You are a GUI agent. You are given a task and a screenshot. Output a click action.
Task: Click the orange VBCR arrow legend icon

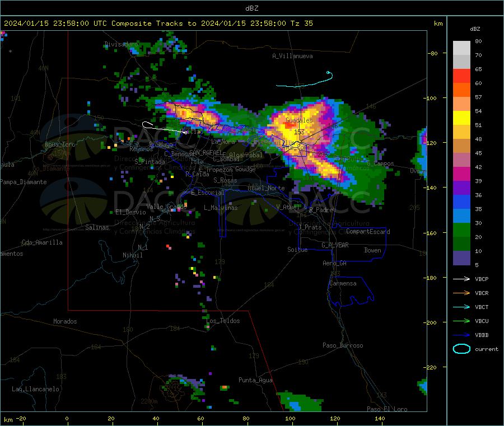(461, 293)
